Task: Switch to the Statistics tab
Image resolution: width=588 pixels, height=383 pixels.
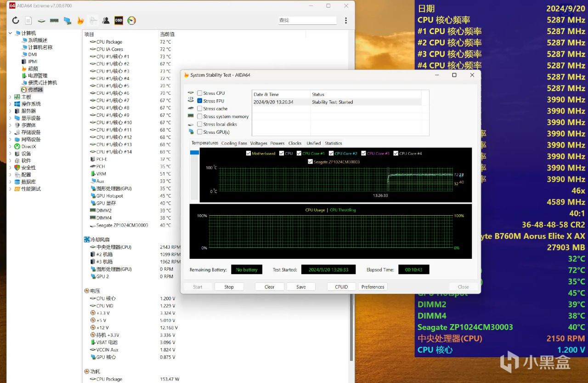Action: pyautogui.click(x=334, y=143)
